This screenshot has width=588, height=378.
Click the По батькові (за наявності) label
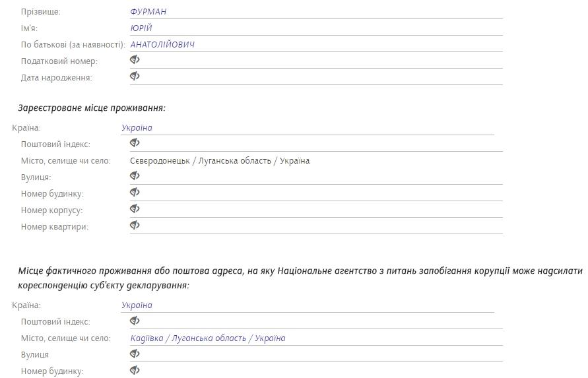[73, 45]
